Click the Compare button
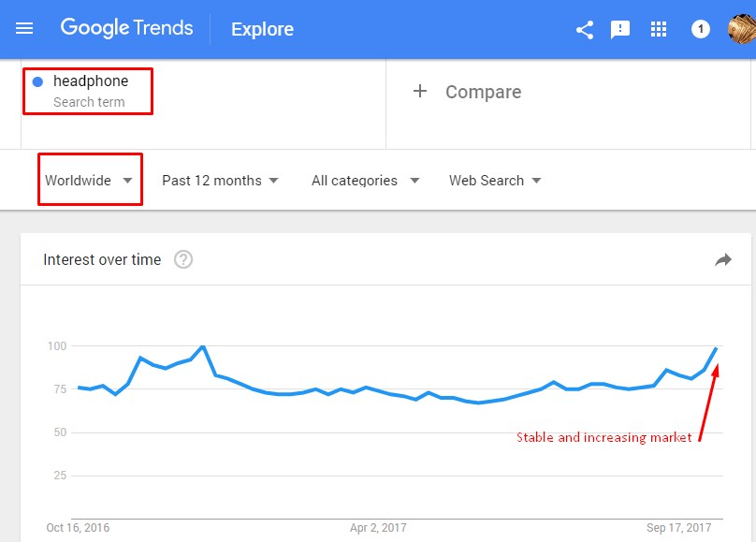The width and height of the screenshot is (756, 542). (x=483, y=92)
